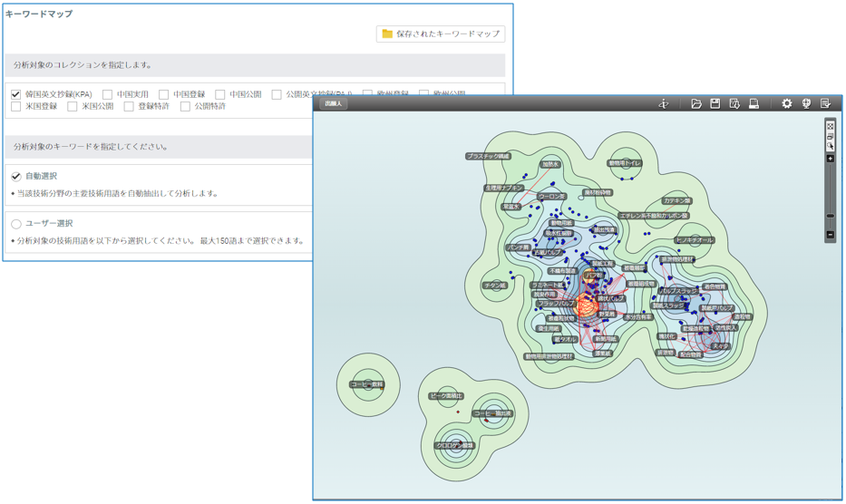The image size is (846, 504).
Task: Open a map file via folder icon
Action: pyautogui.click(x=696, y=104)
